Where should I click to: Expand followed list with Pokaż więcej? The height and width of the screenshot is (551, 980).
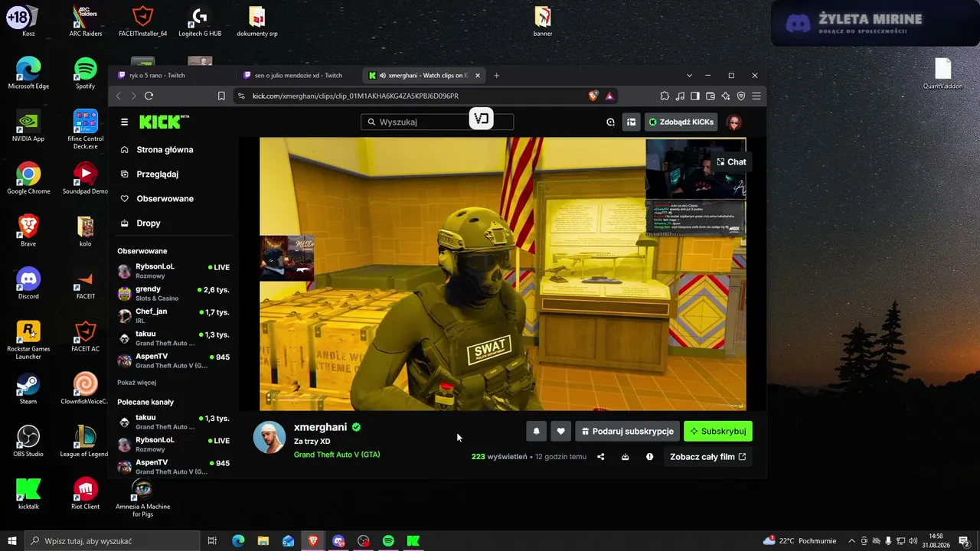click(x=136, y=383)
